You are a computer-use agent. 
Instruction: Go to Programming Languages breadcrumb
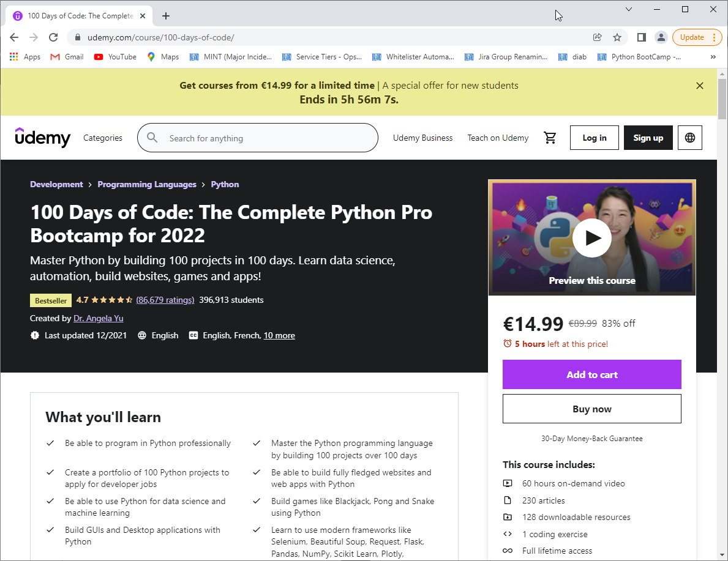tap(147, 184)
